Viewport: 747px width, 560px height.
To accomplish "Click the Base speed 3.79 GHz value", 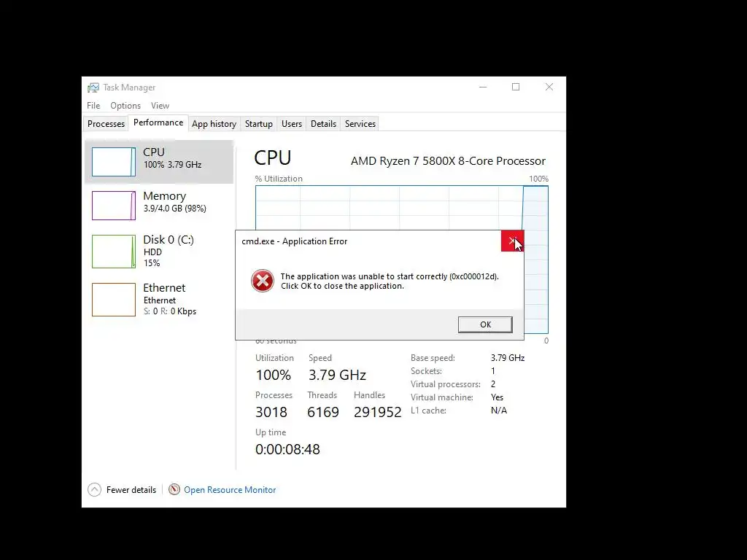I will (508, 357).
